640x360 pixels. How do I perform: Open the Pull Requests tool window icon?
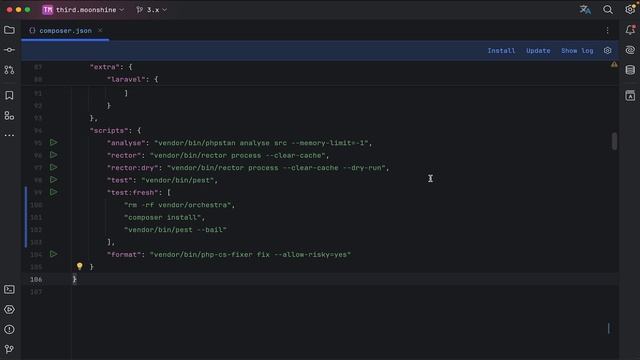[x=9, y=70]
